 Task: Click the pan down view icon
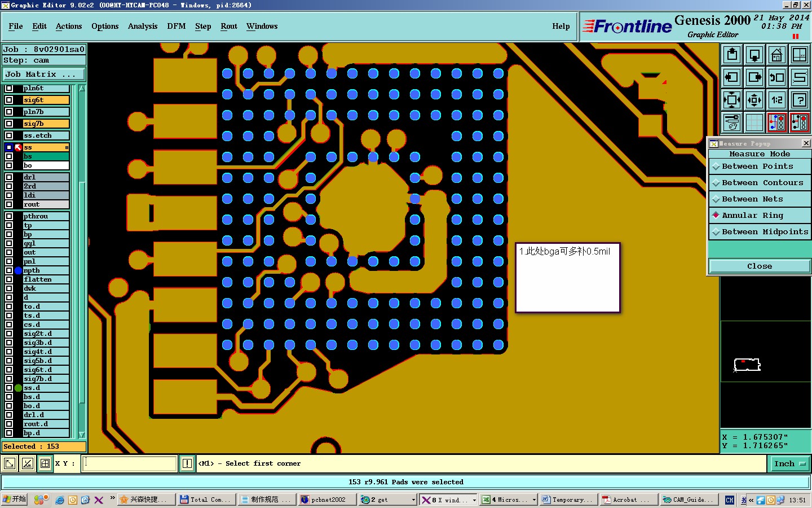754,55
